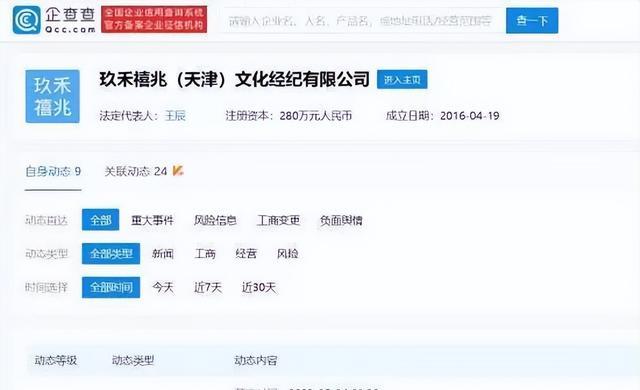The image size is (640, 390).
Task: Select 全部时间 time filter
Action: (111, 287)
